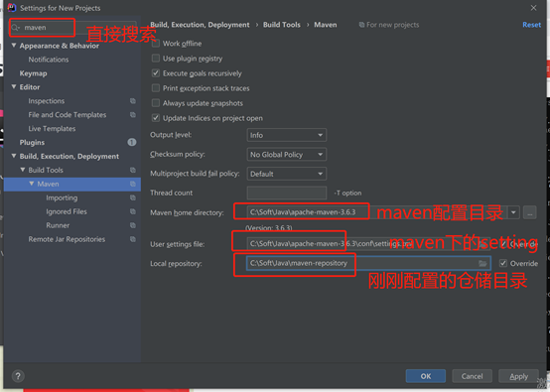This screenshot has height=392, width=550.
Task: Select Ignored Files under Maven
Action: click(x=67, y=211)
